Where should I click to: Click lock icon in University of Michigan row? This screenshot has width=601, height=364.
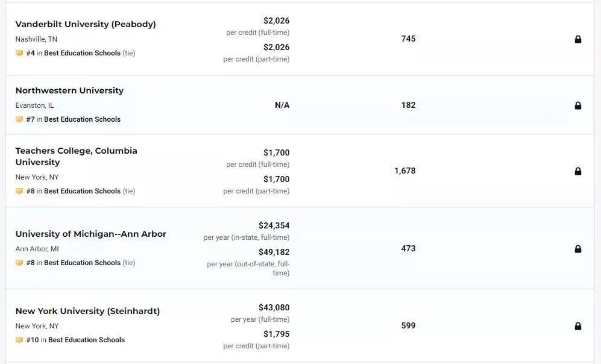pos(577,249)
